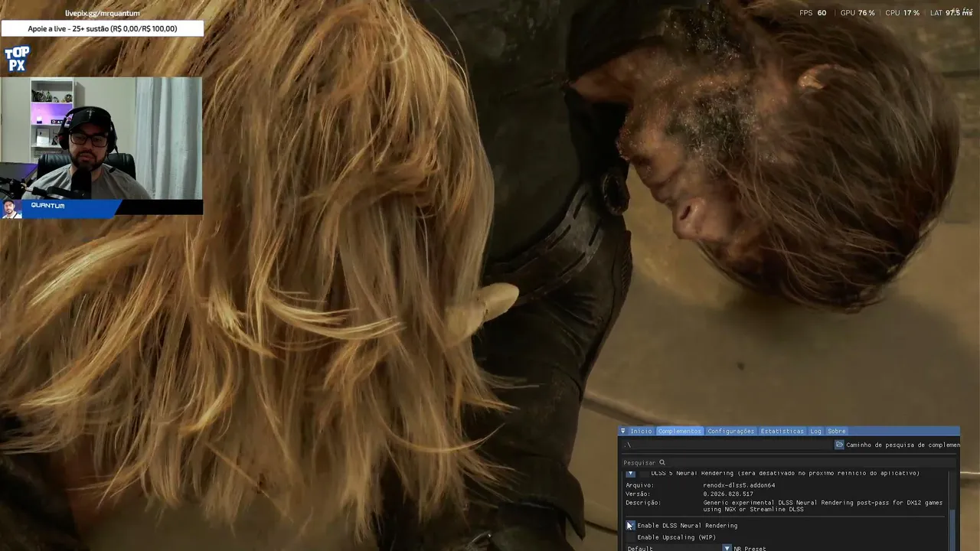
Task: Click the add-on path input field
Action: tap(727, 445)
